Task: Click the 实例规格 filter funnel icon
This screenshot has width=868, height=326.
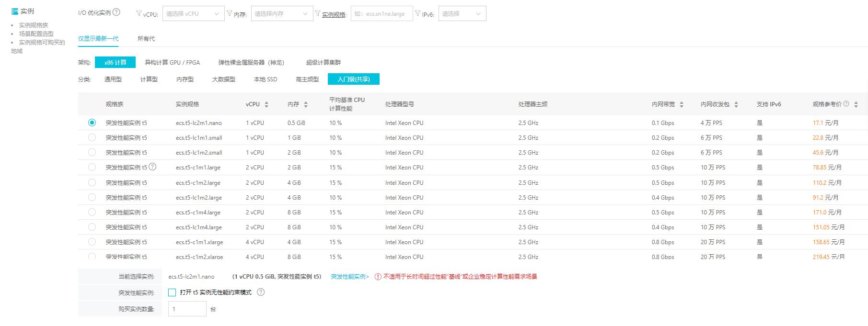Action: coord(317,14)
